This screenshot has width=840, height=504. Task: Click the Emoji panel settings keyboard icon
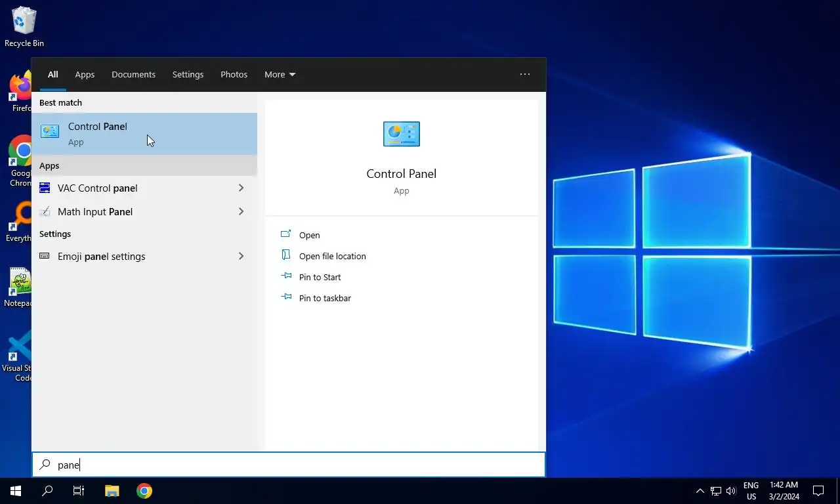pos(45,256)
